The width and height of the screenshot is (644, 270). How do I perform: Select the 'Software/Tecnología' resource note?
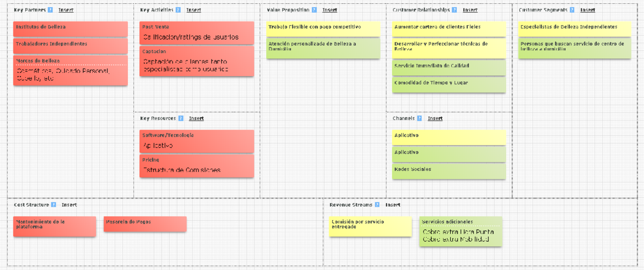[x=196, y=141]
